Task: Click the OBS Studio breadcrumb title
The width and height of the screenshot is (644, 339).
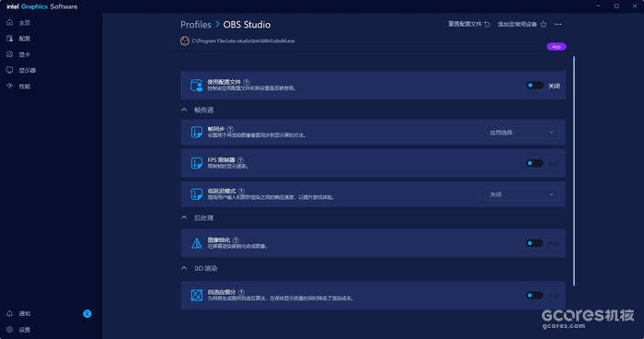Action: pos(247,25)
